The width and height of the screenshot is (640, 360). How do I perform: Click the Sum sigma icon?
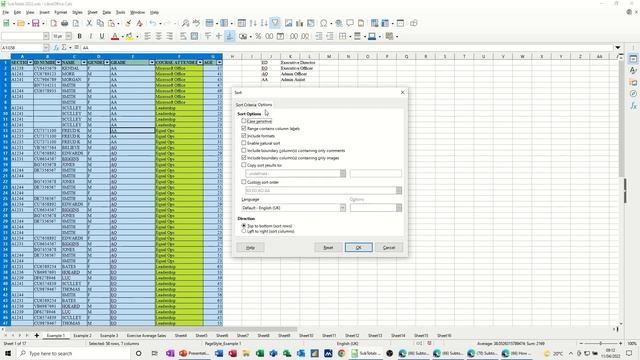pos(64,48)
